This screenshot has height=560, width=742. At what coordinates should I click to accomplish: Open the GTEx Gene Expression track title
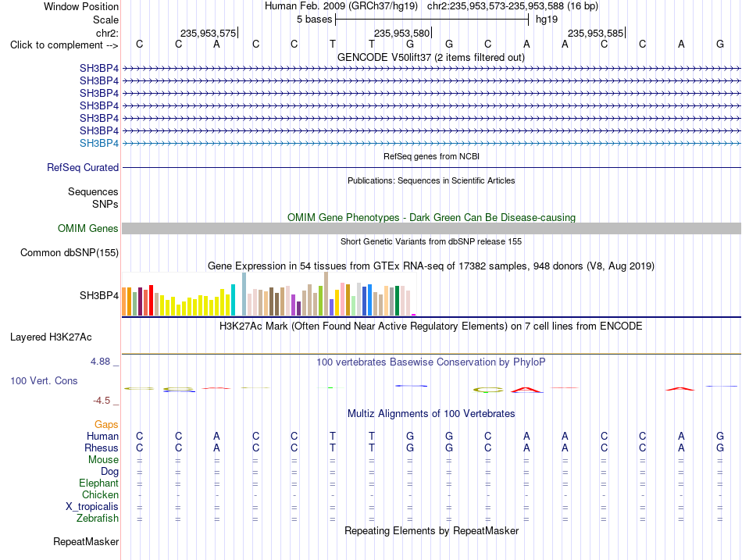click(431, 266)
